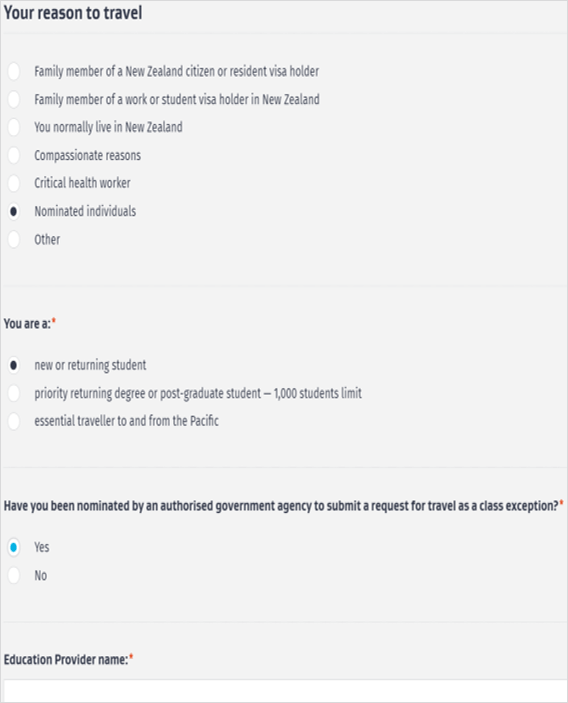Click the You normally live in New Zealand label
Image resolution: width=568 pixels, height=703 pixels.
point(108,127)
